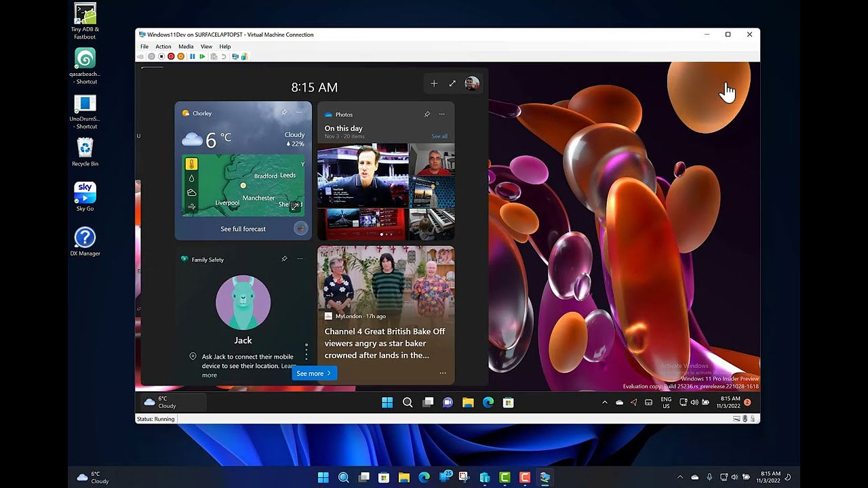Open the Start menu inside the VM
The width and height of the screenshot is (868, 488).
387,403
